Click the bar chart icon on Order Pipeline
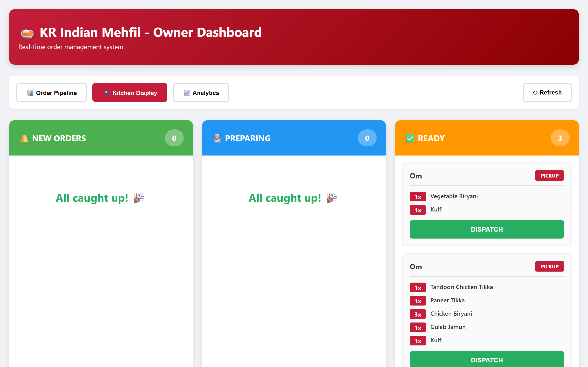 click(x=30, y=93)
